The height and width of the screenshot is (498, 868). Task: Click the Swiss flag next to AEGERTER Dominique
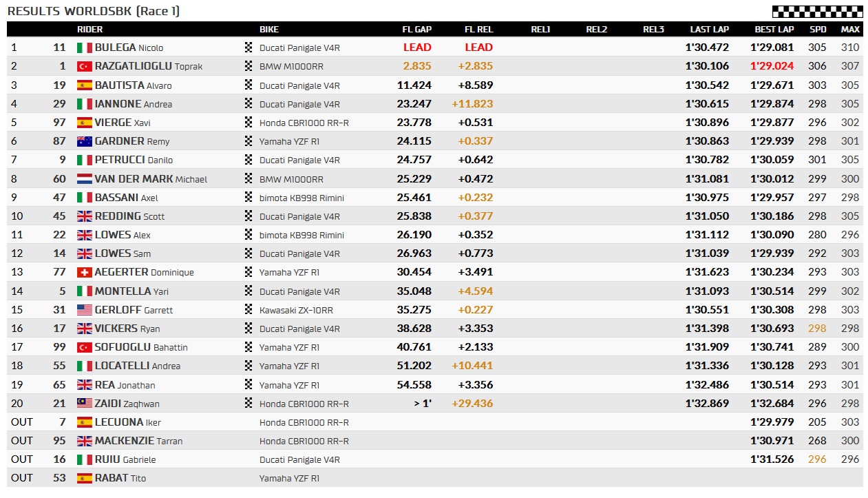84,272
